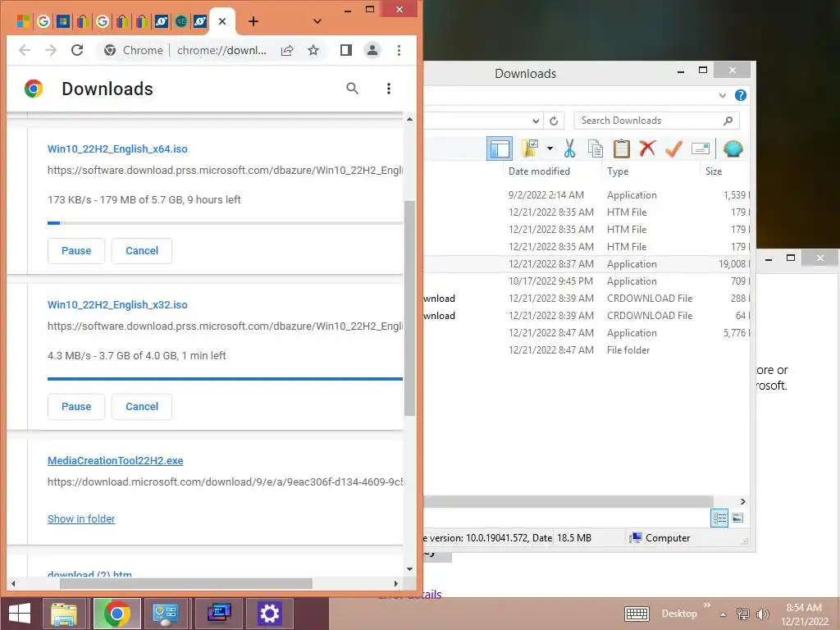Screen dimensions: 840x630
Task: Click the chrome://downloads address bar
Action: (x=221, y=50)
